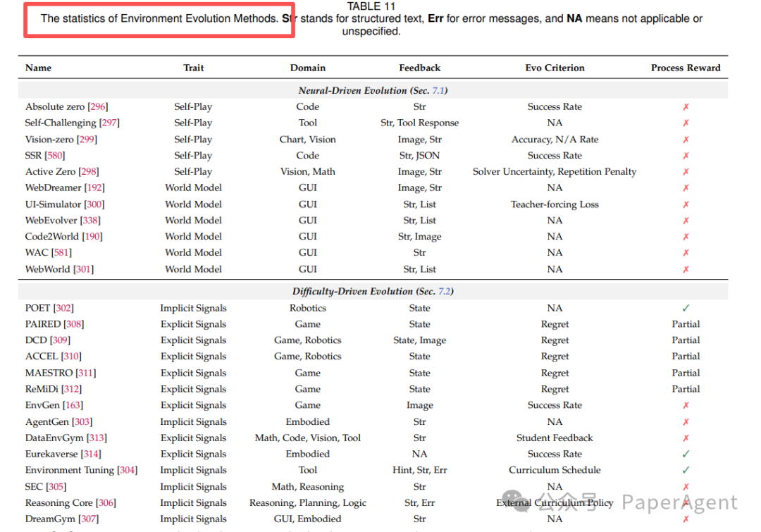The height and width of the screenshot is (532, 761).
Task: Jump to section 7.2 link in Difficulty-Driven Evolution
Action: (444, 291)
